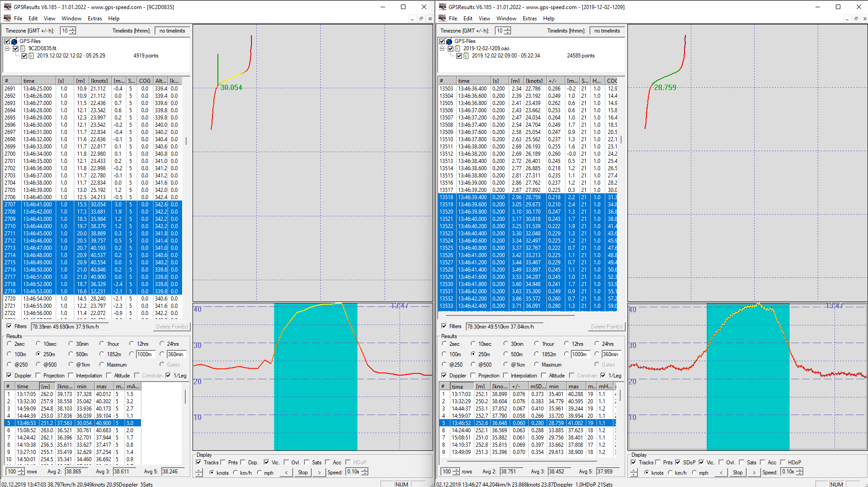
Task: Click the 1000m distance field in left window
Action: (x=146, y=354)
